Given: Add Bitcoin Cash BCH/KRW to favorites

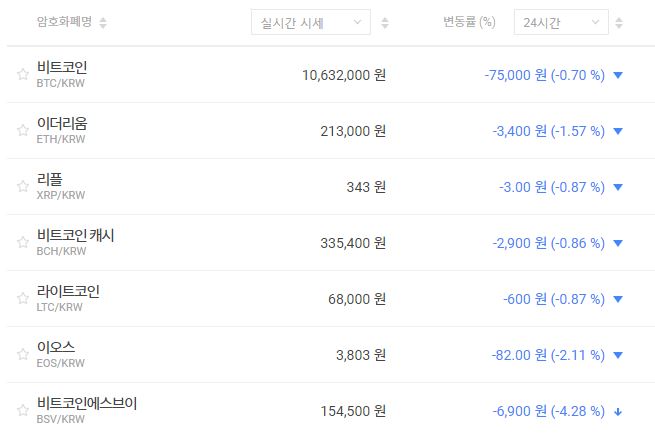Looking at the screenshot, I should tap(23, 242).
